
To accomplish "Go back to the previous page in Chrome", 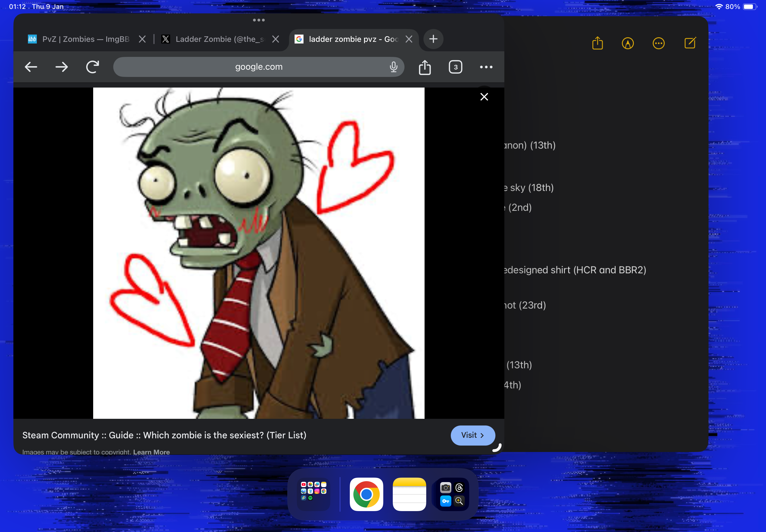I will pos(31,67).
